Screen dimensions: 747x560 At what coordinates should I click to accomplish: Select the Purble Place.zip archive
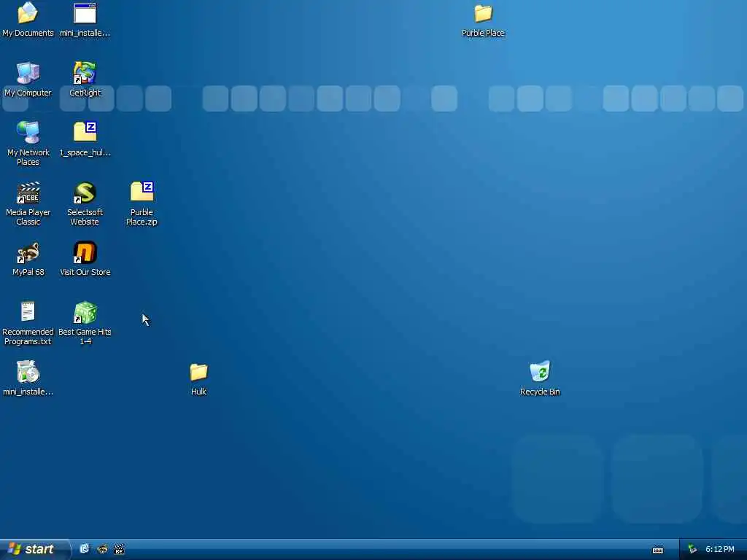(142, 192)
